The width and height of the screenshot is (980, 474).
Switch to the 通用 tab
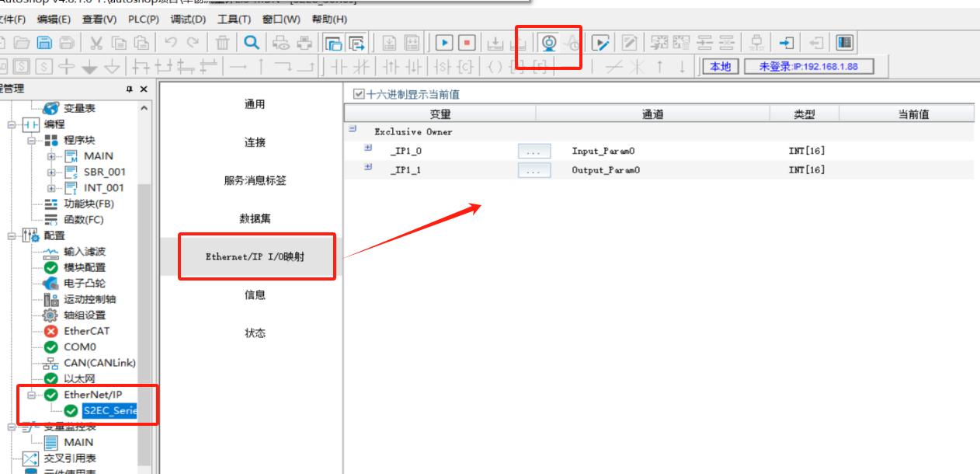point(255,104)
